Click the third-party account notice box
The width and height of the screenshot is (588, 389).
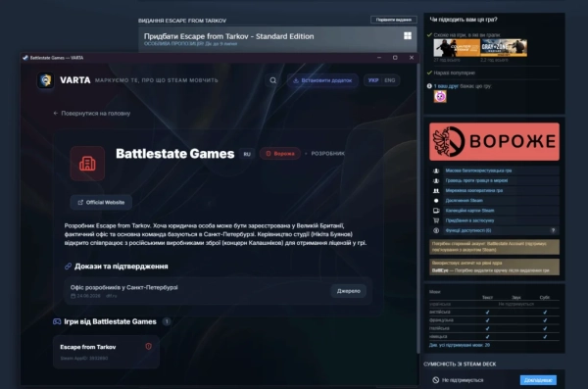494,247
